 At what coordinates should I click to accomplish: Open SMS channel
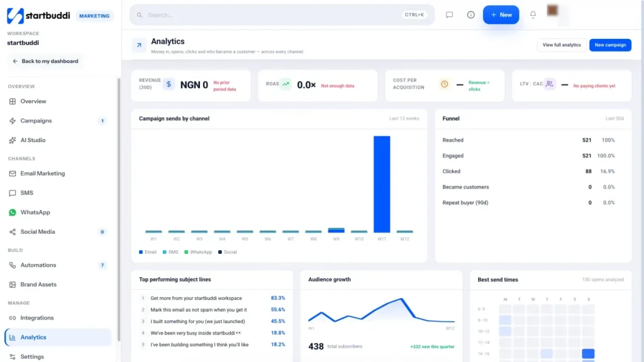(x=58, y=192)
